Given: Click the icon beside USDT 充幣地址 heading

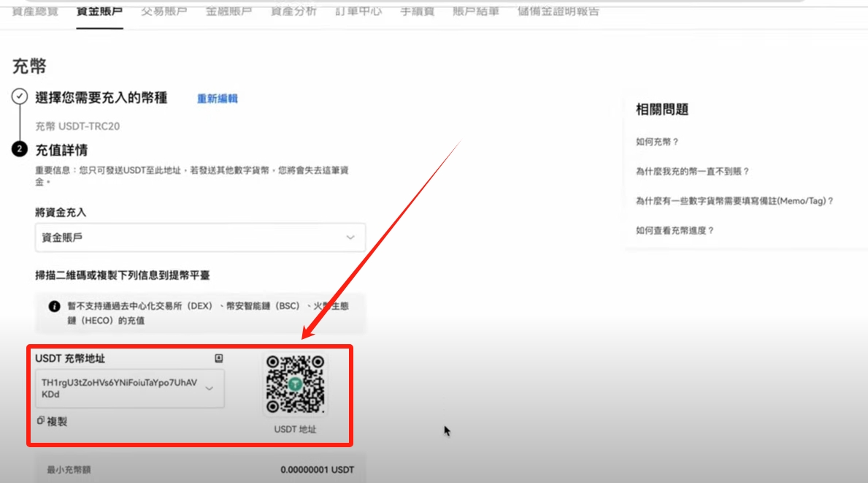Looking at the screenshot, I should coord(219,358).
